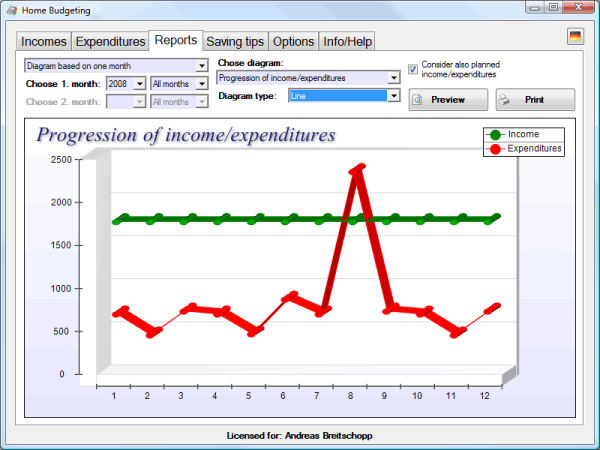
Task: Open the Saving tips tab
Action: pyautogui.click(x=235, y=41)
